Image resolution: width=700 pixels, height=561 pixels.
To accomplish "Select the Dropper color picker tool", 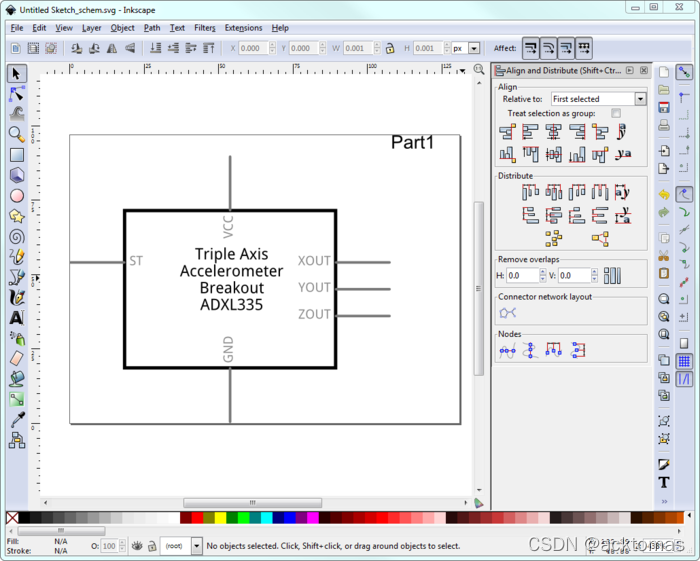I will (x=17, y=420).
